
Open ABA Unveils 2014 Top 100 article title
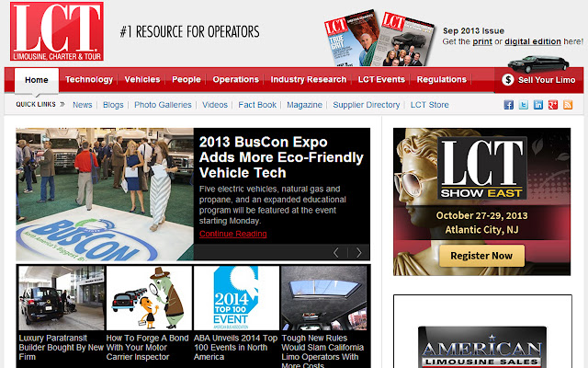(235, 348)
